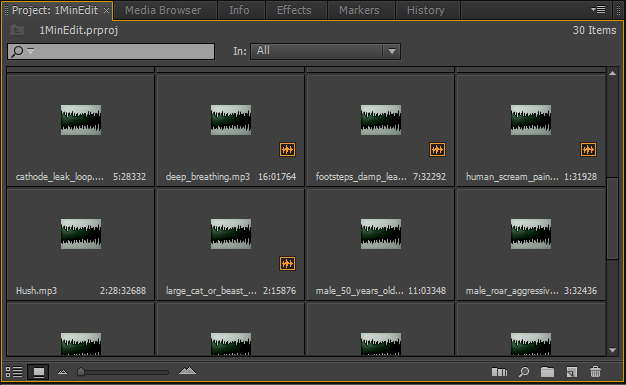This screenshot has width=626, height=385.
Task: Click the cathode_leak_loop file name
Action: click(x=59, y=177)
